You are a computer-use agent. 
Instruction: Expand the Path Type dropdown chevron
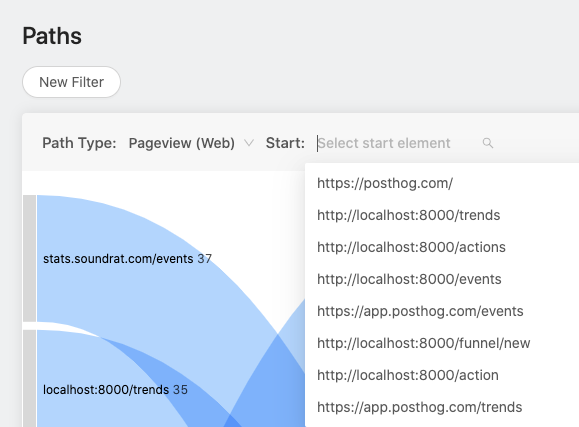point(249,143)
